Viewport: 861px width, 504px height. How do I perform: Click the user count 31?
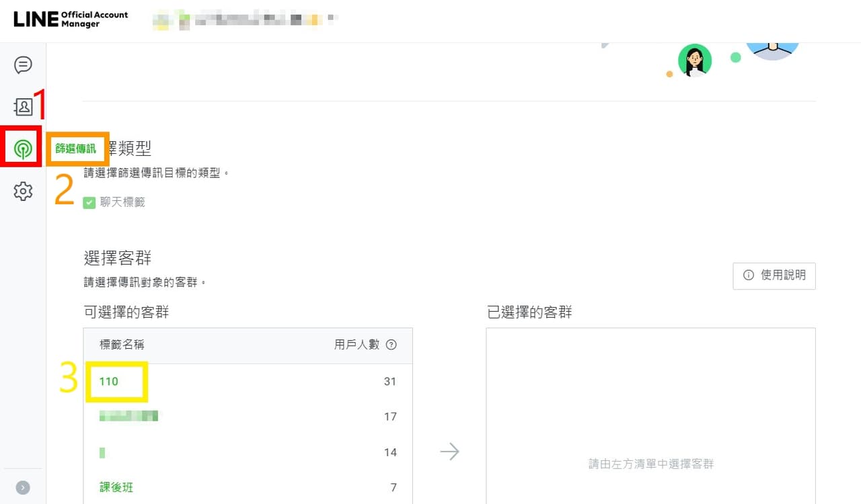pyautogui.click(x=390, y=382)
